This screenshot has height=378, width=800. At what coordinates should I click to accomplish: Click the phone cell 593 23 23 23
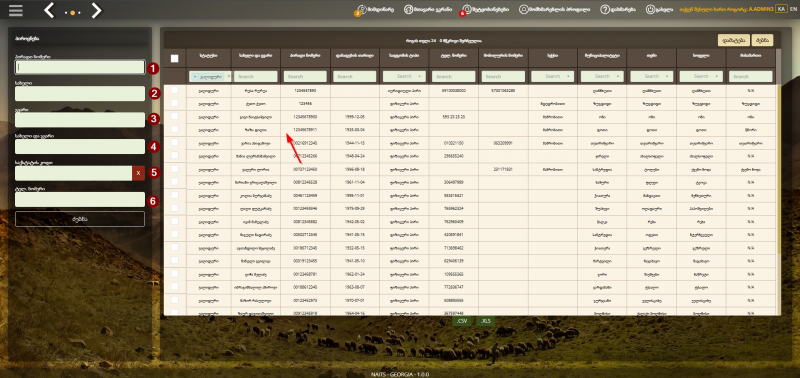454,116
